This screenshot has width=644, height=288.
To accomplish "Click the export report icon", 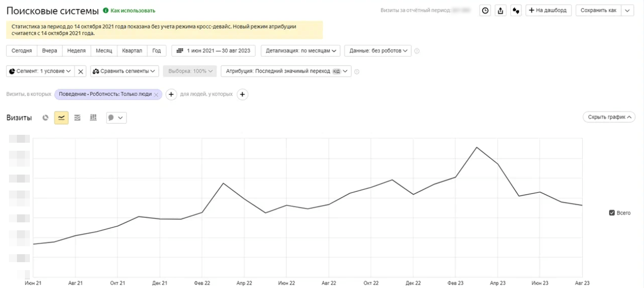I will [501, 10].
